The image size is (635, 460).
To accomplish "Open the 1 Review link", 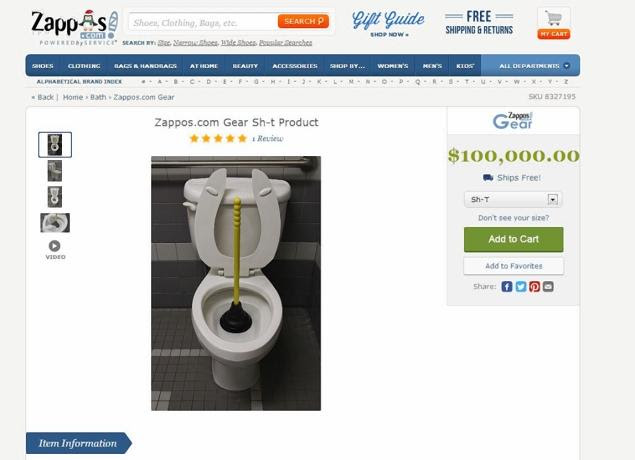I will coord(267,138).
